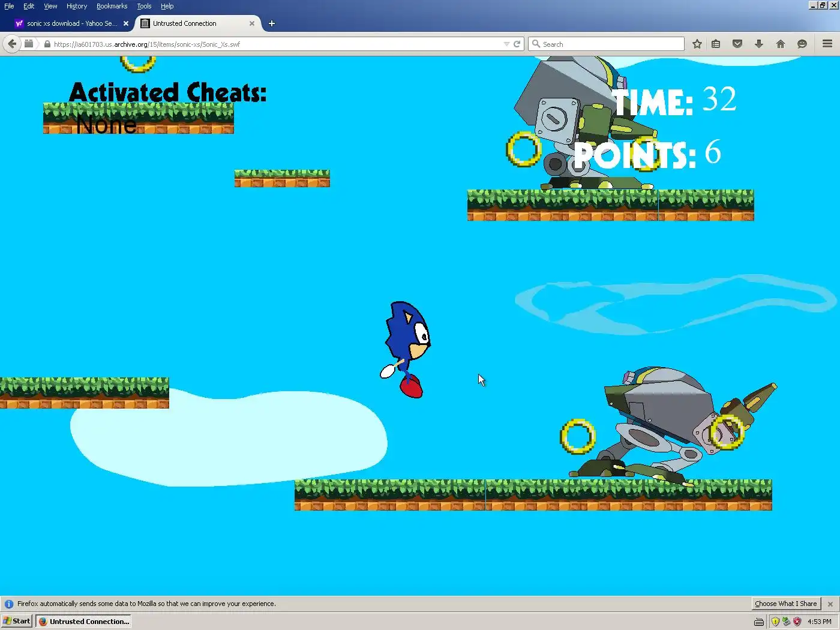The height and width of the screenshot is (630, 840).
Task: Click the 4:53 PM clock
Action: pos(819,622)
